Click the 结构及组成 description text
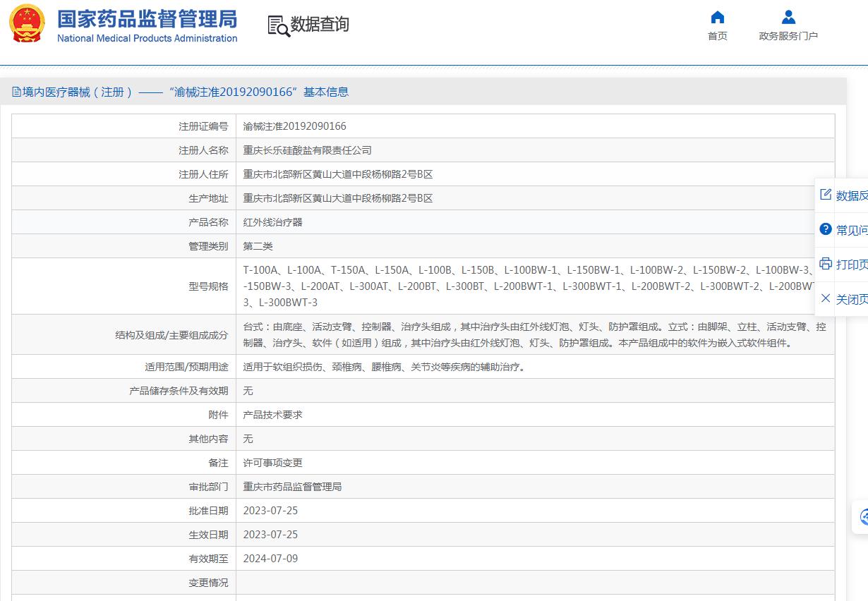Image resolution: width=868 pixels, height=601 pixels. click(535, 335)
